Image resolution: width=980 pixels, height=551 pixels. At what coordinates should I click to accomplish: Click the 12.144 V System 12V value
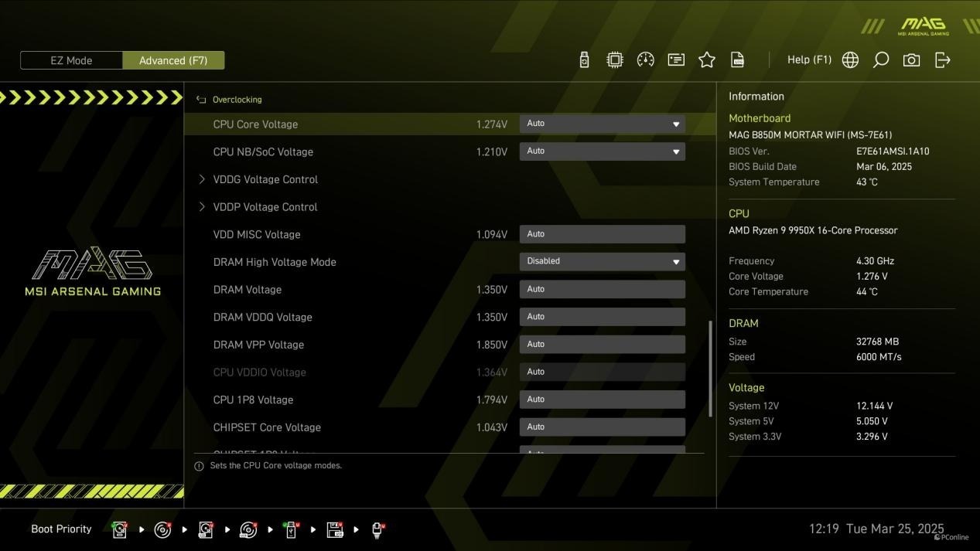click(874, 406)
